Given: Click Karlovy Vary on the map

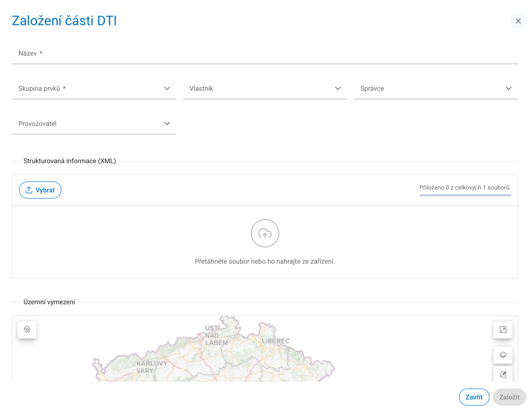Looking at the screenshot, I should point(152,367).
